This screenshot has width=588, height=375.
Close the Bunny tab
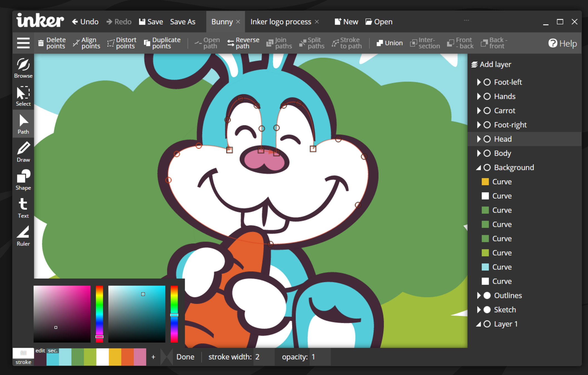click(x=238, y=22)
